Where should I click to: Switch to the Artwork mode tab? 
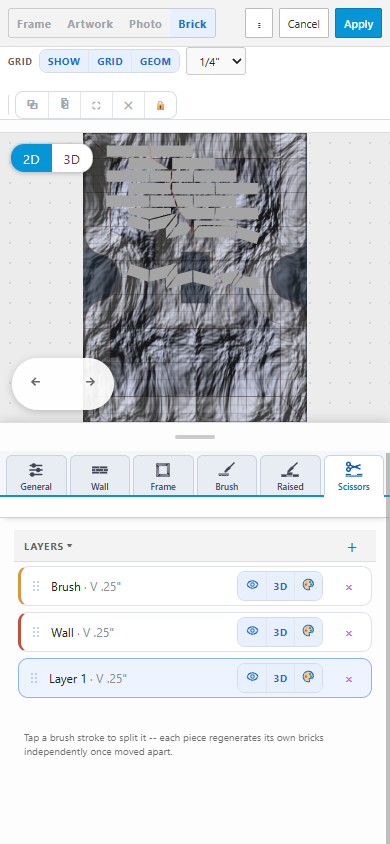[x=90, y=24]
